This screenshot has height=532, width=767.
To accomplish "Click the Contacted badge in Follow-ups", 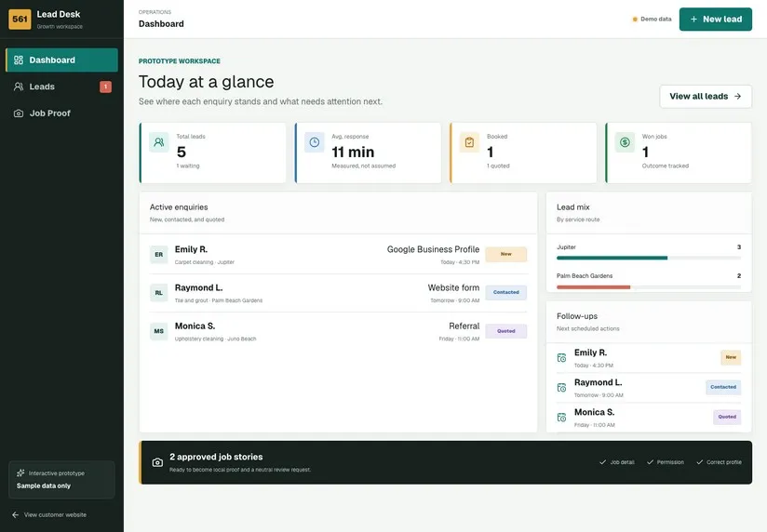I will (723, 387).
